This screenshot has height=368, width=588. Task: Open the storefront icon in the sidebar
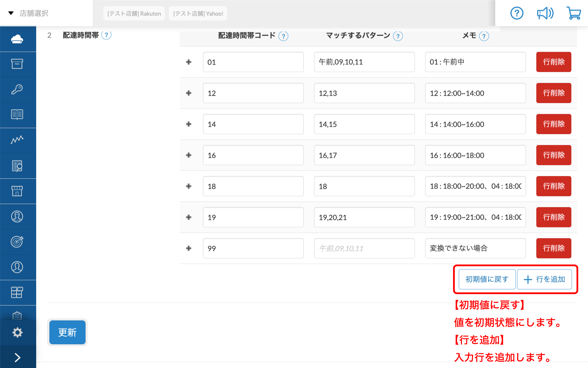(18, 191)
